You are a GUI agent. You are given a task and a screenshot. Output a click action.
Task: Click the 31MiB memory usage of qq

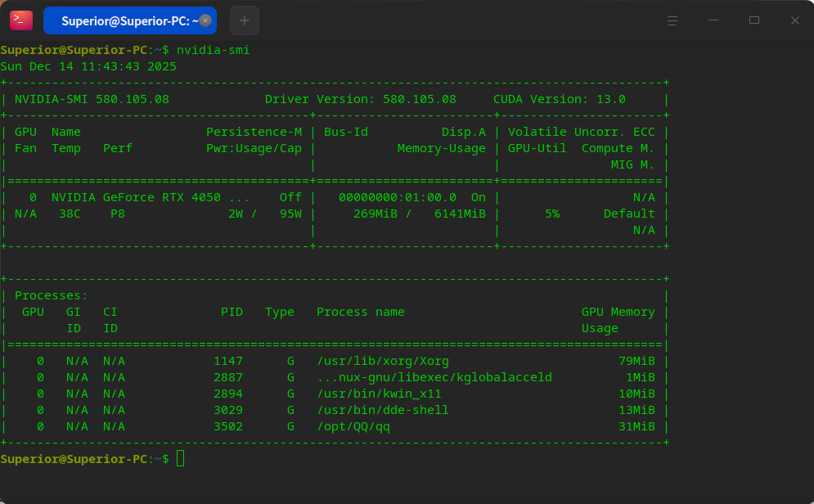click(x=636, y=426)
